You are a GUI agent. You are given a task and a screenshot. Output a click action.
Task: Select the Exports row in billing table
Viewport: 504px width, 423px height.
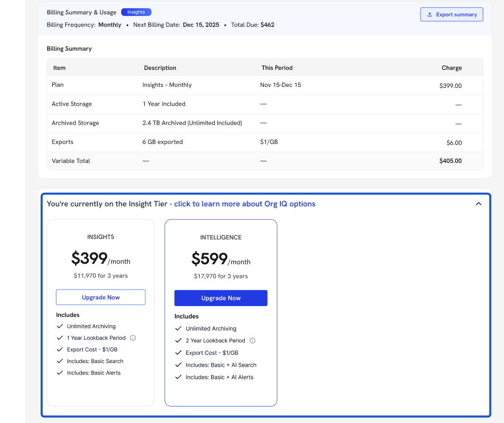pyautogui.click(x=264, y=142)
